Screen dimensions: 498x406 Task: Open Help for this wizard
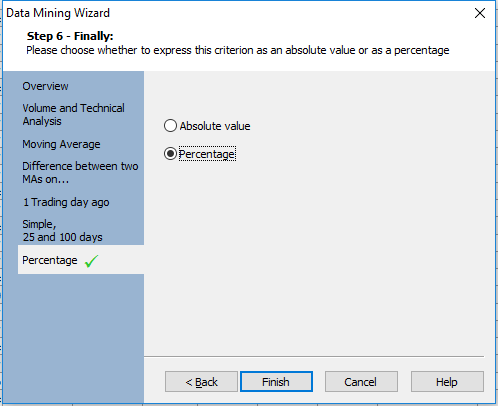coord(447,382)
